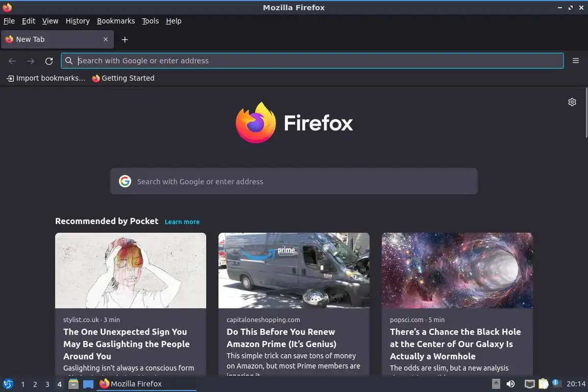Screen dimensions: 588x392
Task: Open the File menu
Action: [x=9, y=21]
